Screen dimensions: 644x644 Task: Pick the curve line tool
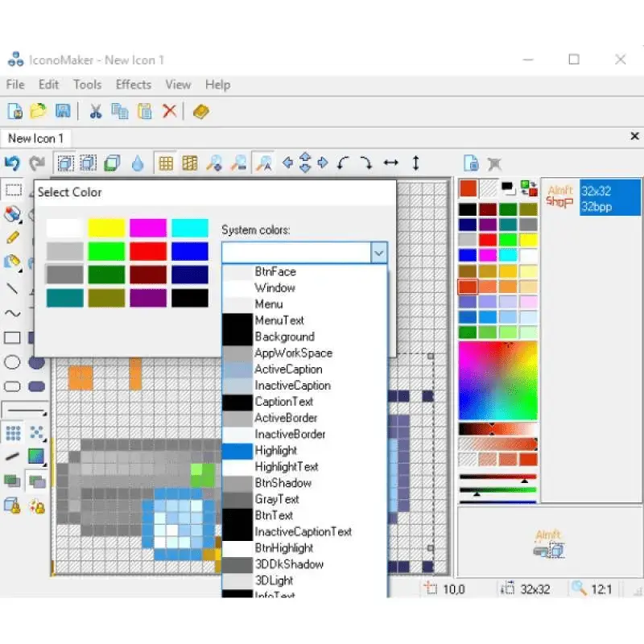click(12, 313)
